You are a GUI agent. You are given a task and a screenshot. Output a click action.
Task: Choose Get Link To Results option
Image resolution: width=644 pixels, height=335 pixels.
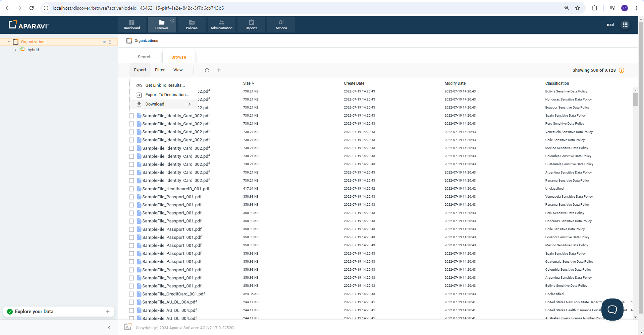(x=165, y=85)
